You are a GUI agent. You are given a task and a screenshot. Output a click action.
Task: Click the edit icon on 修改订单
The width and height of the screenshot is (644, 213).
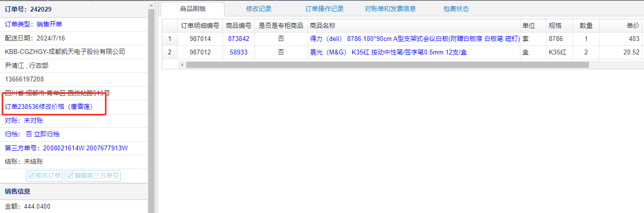(x=31, y=175)
